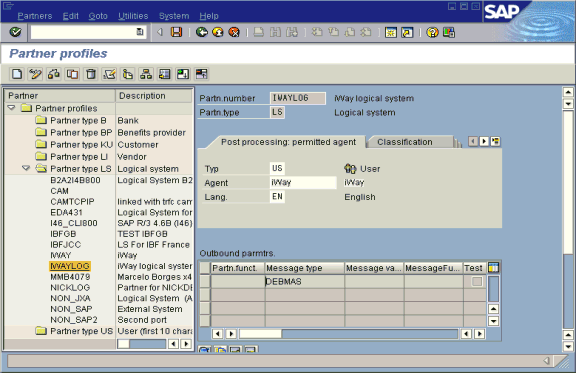Select partner B2A2I4B800 in tree

click(75, 180)
